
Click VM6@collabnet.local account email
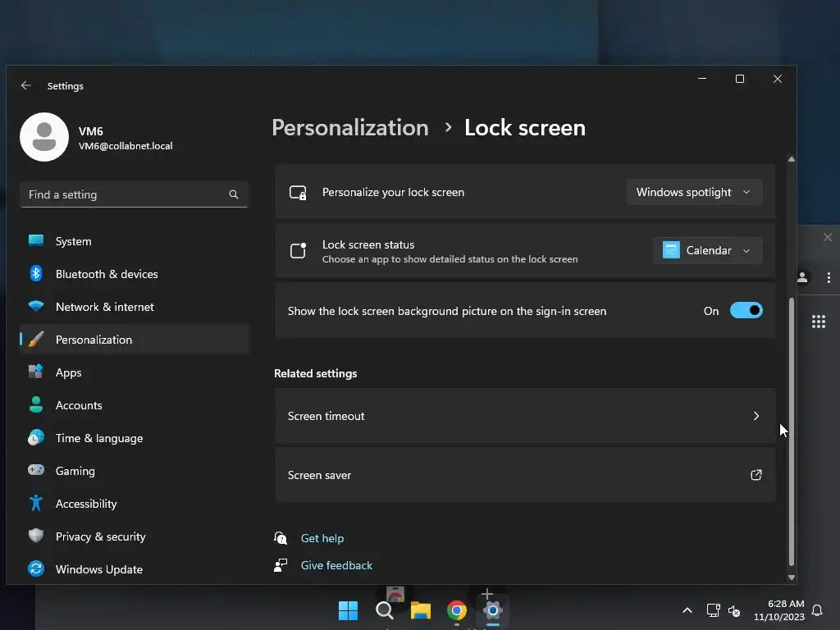[126, 146]
